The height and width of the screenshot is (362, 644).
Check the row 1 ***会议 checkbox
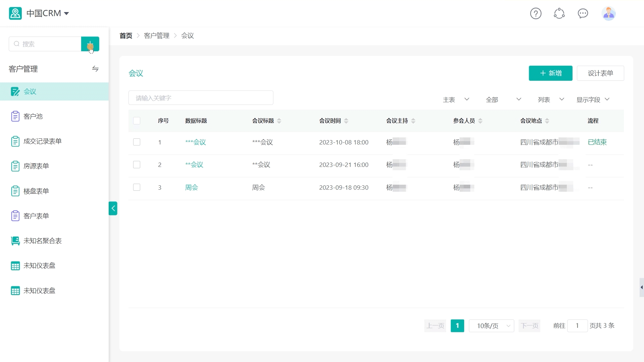pos(137,142)
